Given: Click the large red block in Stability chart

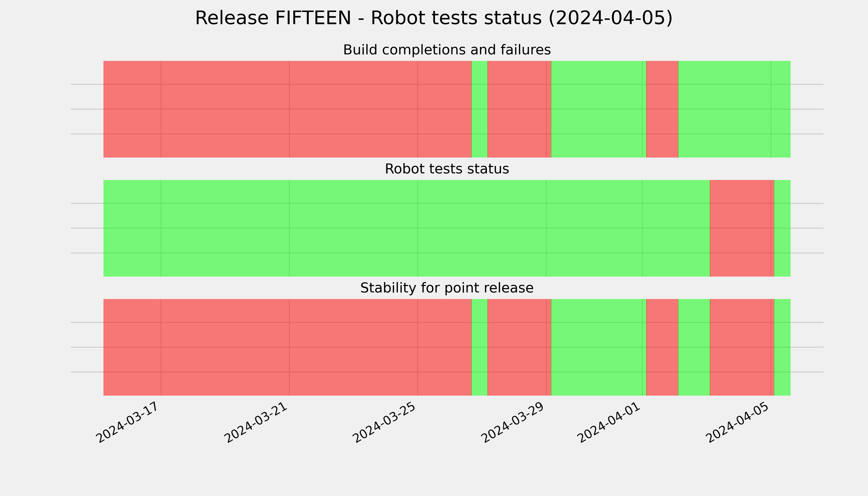Looking at the screenshot, I should click(x=287, y=347).
